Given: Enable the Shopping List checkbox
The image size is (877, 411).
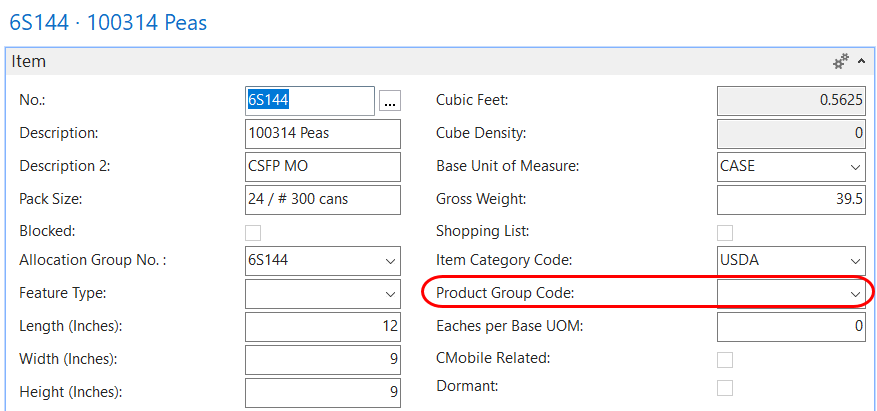Looking at the screenshot, I should click(725, 232).
